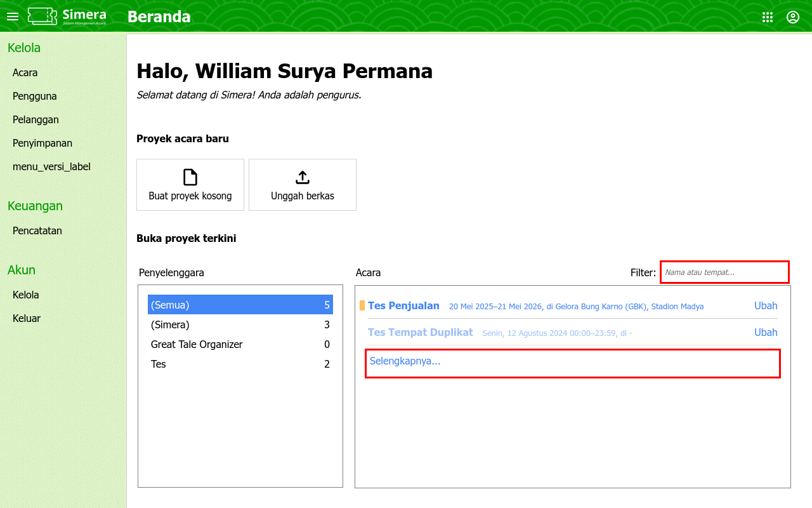Expand the list with Selengkapnya...
The image size is (812, 508).
405,361
